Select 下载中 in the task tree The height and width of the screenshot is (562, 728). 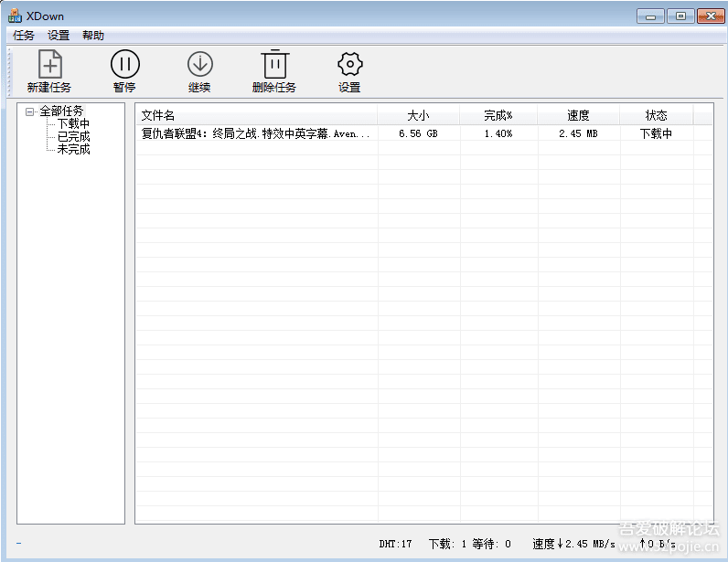[73, 124]
